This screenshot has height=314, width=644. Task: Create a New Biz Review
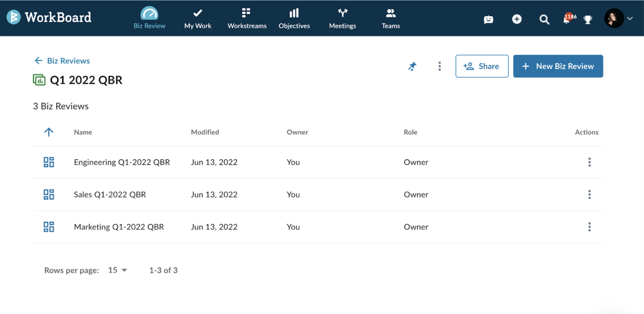(x=558, y=66)
